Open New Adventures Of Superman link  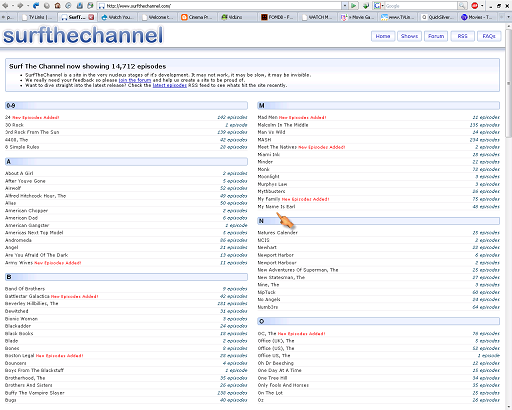coord(298,270)
